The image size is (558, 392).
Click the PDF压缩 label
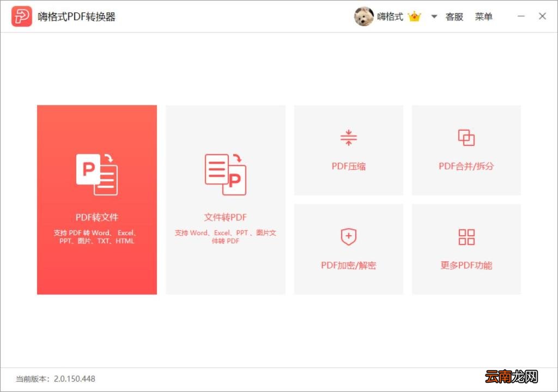click(348, 166)
